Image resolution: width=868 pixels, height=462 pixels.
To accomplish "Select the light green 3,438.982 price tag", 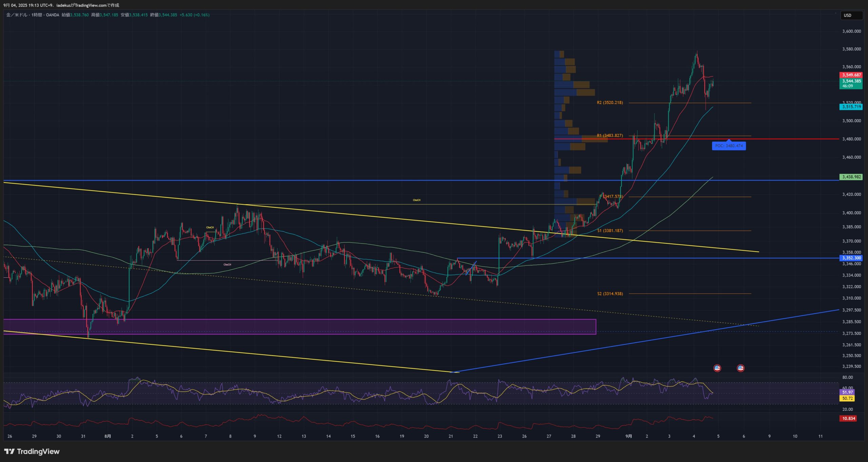I will pyautogui.click(x=851, y=177).
